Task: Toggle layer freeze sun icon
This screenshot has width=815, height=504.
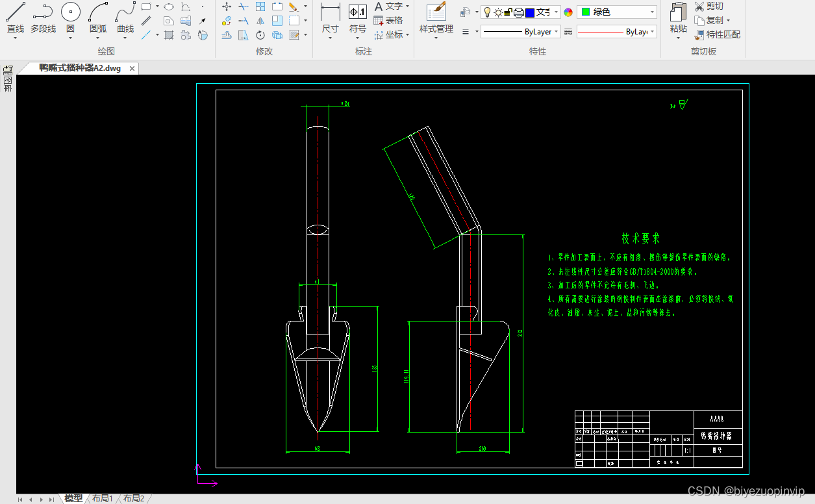Action: [498, 12]
